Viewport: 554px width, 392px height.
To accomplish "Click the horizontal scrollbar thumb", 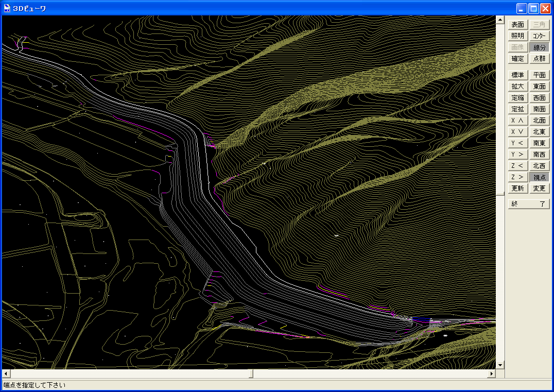I will pyautogui.click(x=251, y=373).
